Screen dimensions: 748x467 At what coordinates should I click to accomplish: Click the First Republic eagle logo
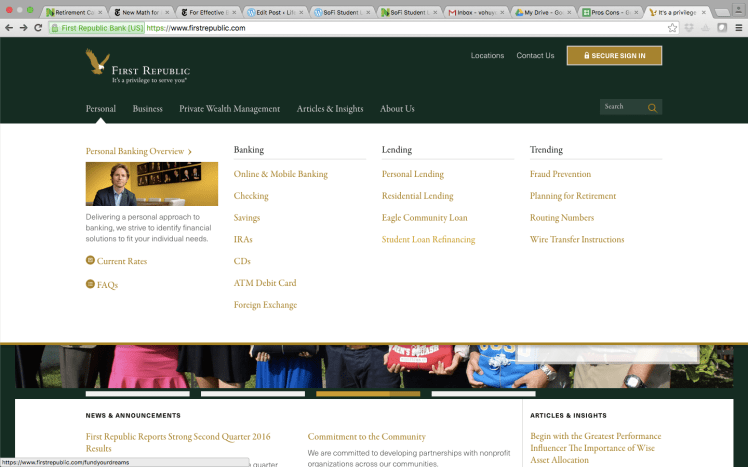pos(97,64)
